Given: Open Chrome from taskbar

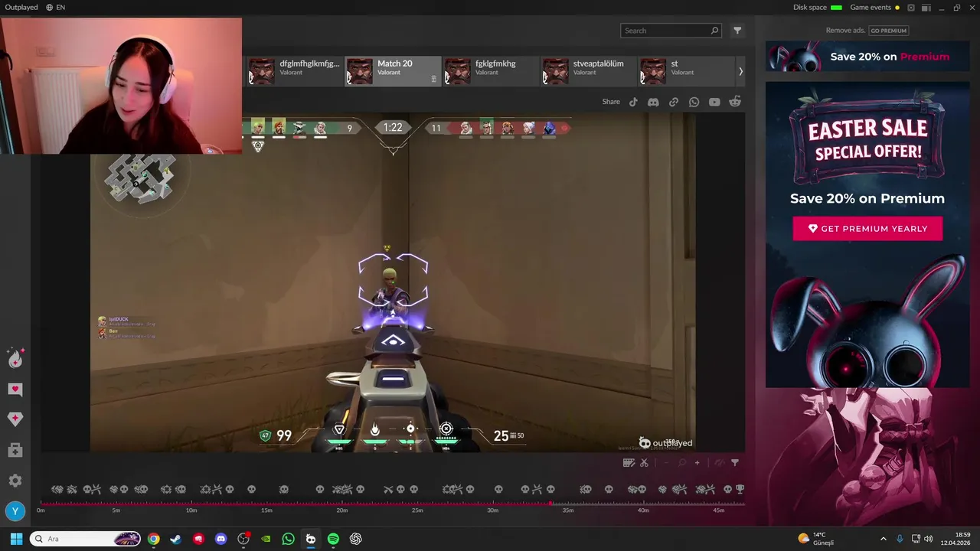Looking at the screenshot, I should (153, 539).
